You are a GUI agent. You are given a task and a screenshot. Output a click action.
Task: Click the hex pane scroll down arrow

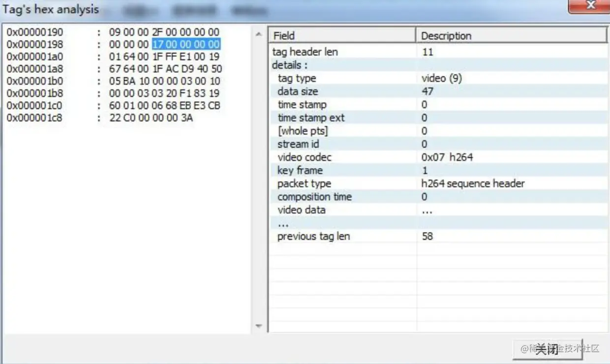(x=259, y=326)
